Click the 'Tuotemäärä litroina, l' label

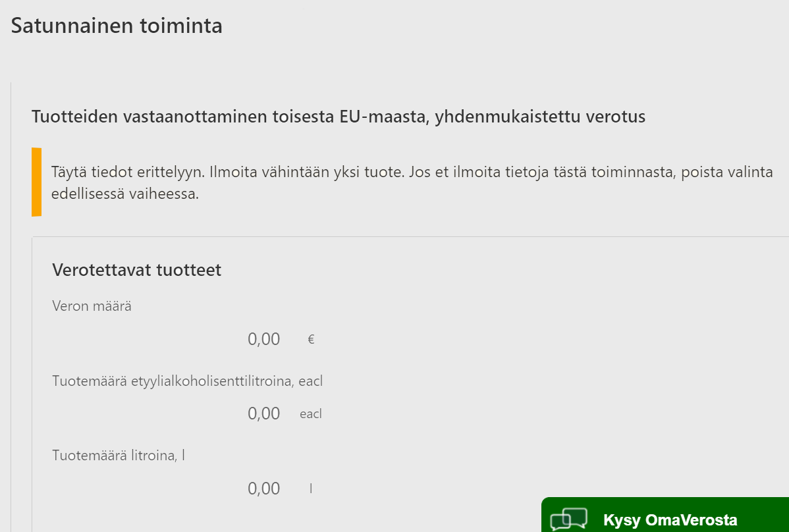tap(118, 455)
